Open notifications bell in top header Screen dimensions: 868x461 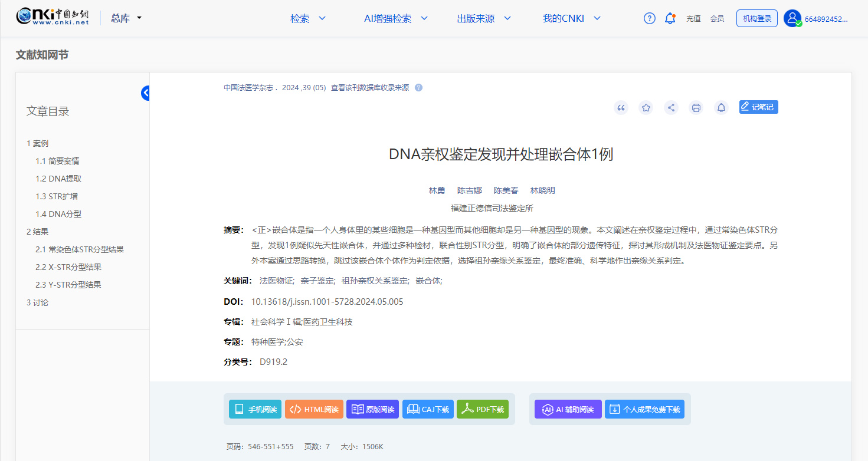click(670, 18)
